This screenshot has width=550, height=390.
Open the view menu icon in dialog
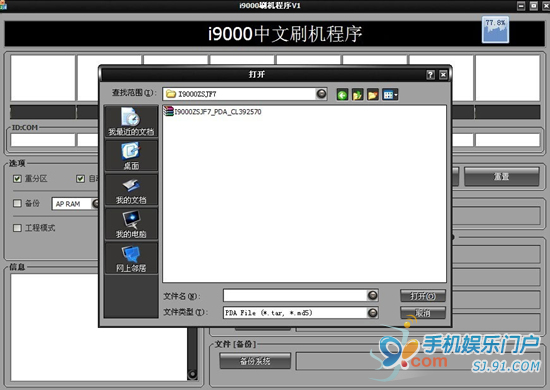coord(390,95)
